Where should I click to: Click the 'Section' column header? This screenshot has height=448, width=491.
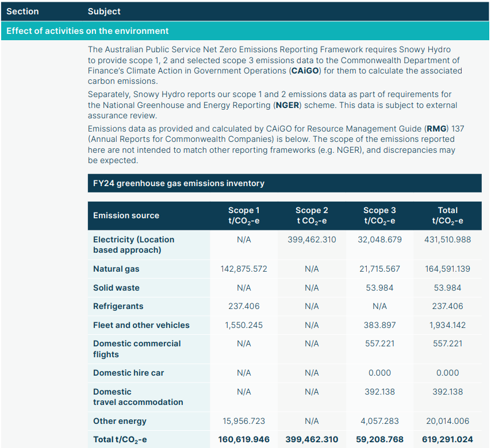pyautogui.click(x=22, y=11)
